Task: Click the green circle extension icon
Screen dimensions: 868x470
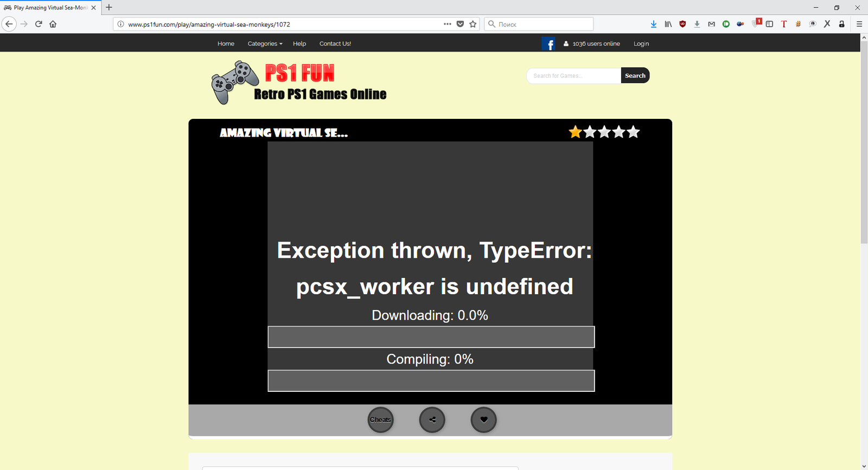Action: tap(726, 24)
